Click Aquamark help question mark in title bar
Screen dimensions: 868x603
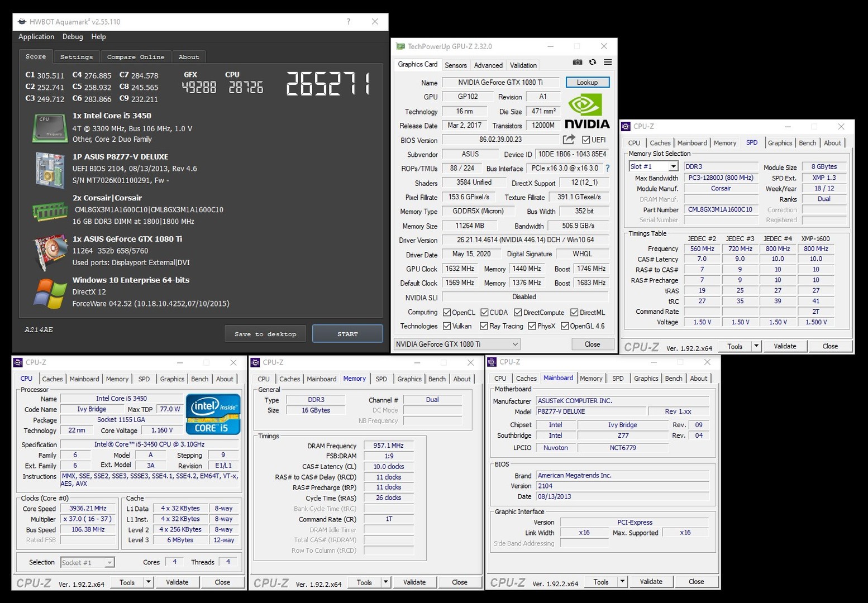[349, 21]
